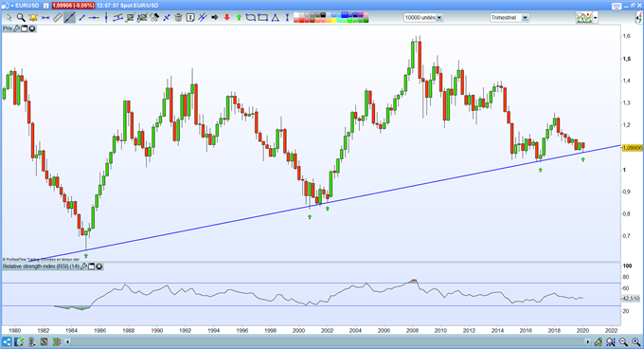Screen dimensions: 644x349
Task: Pick the purple color swatch
Action: pyautogui.click(x=360, y=15)
